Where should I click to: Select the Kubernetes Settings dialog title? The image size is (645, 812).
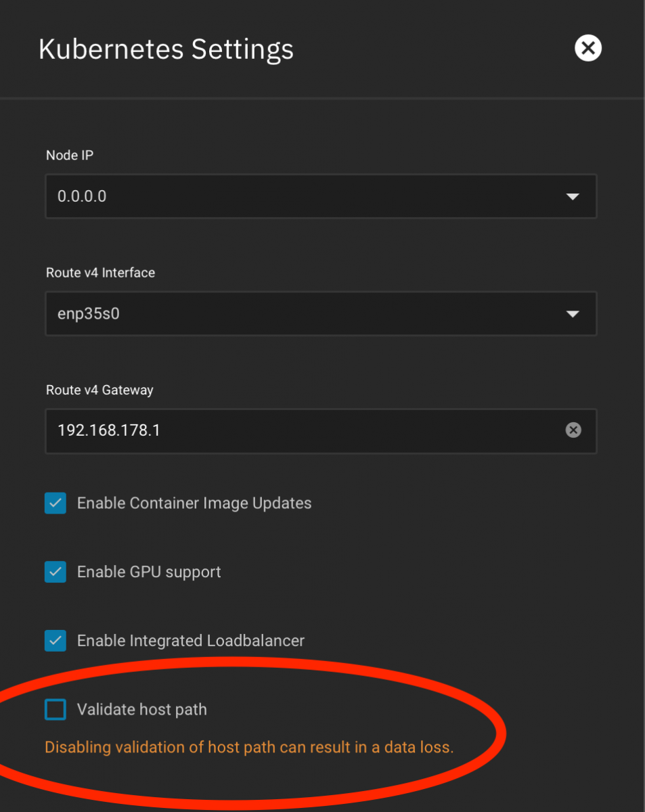click(x=165, y=49)
